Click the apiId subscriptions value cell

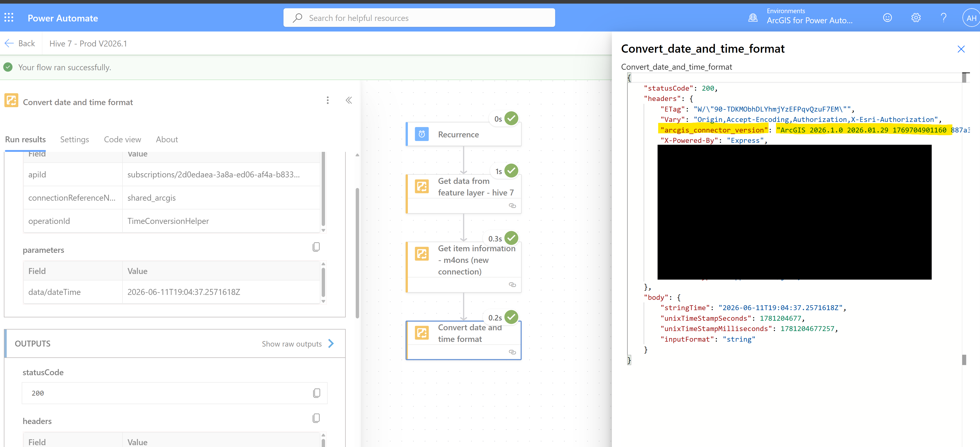point(221,174)
